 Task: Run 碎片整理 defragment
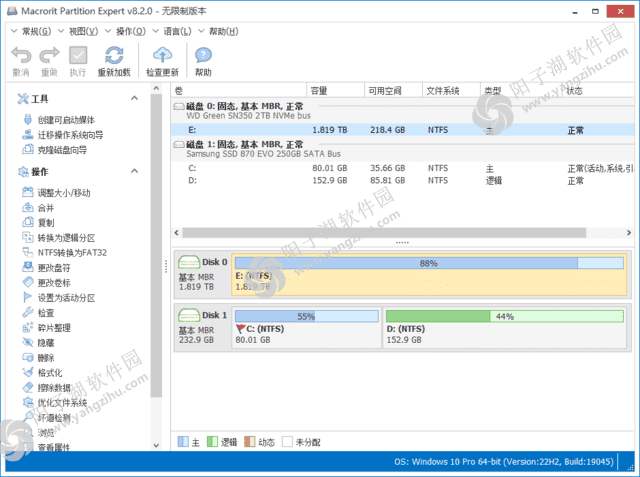53,328
